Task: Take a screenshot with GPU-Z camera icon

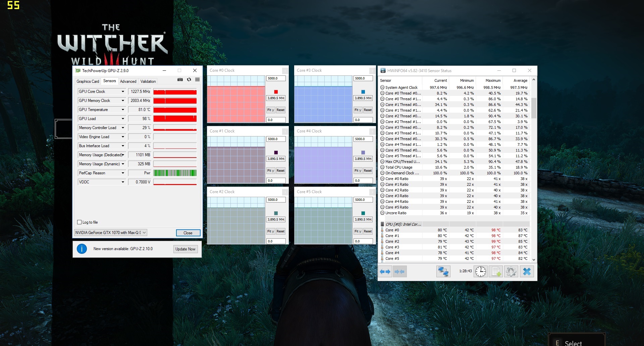Action: [x=180, y=79]
